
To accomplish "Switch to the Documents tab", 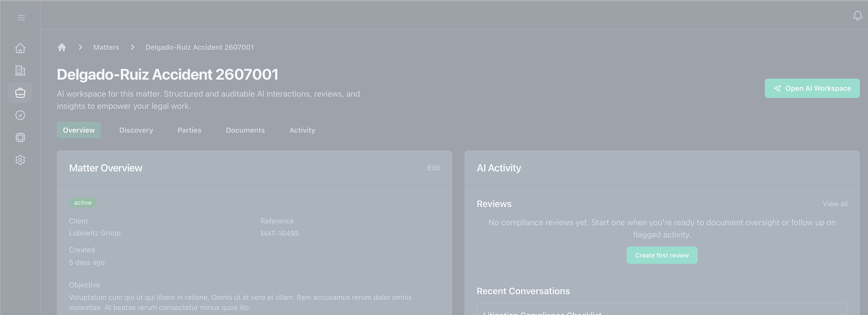I will click(x=245, y=130).
